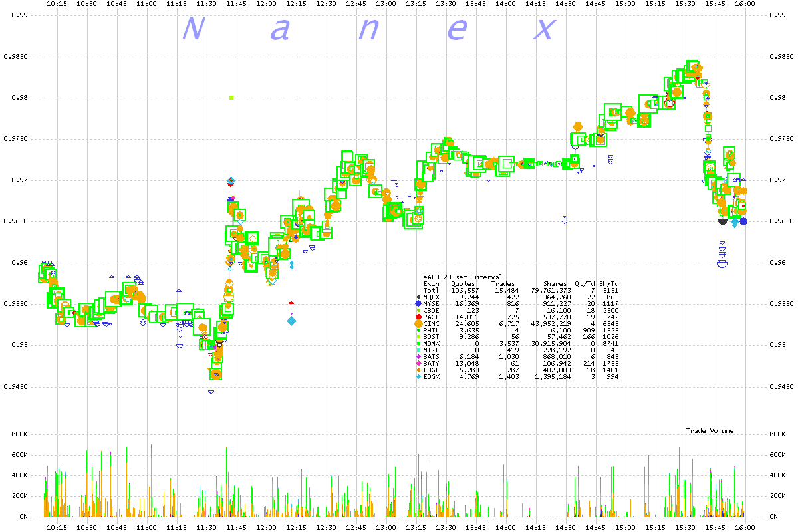Select the 'PACF' exchange label
Screen dimensions: 798x532
432,317
